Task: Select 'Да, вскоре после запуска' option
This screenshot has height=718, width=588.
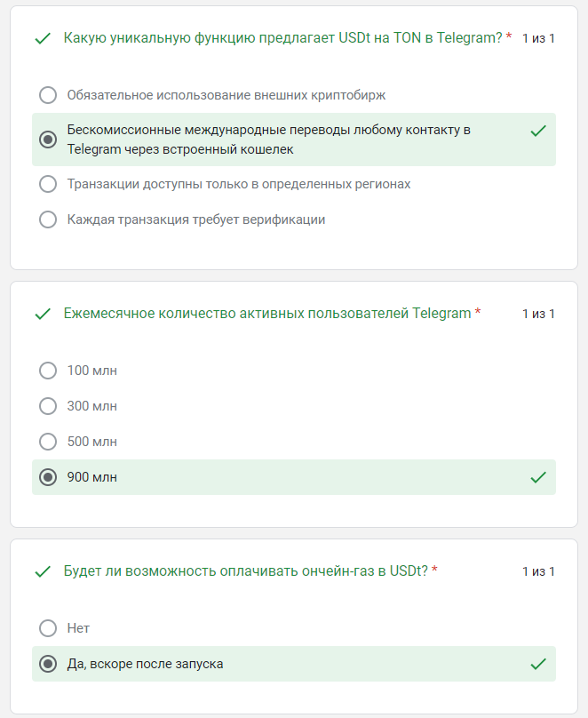Action: point(48,664)
